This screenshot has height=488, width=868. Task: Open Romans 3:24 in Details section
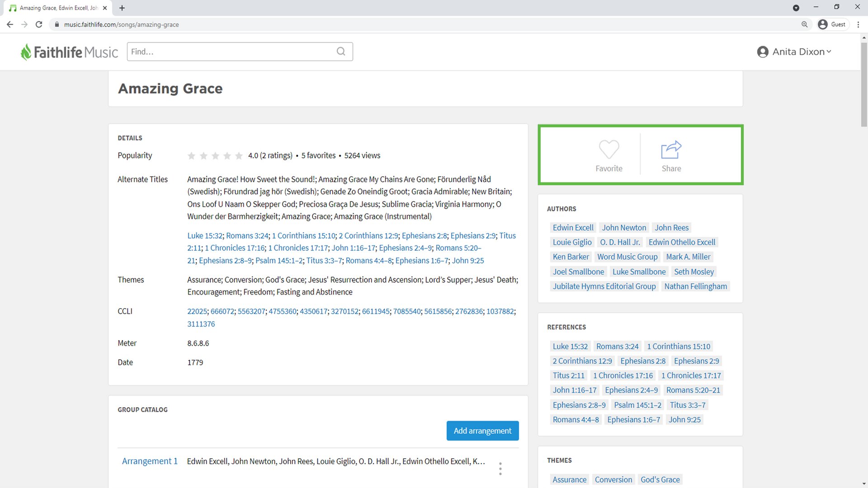(247, 235)
